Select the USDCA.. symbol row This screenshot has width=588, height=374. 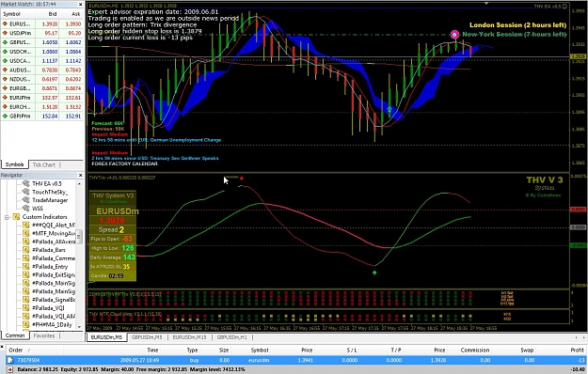(41, 61)
